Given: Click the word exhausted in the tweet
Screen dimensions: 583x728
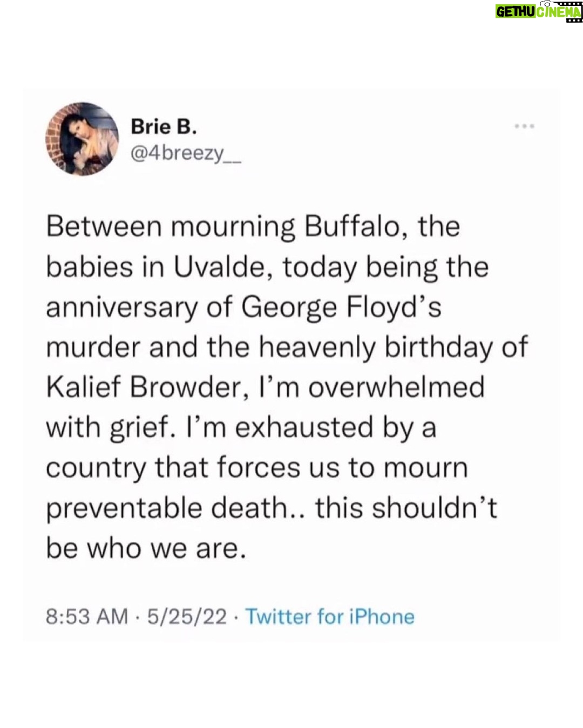Looking at the screenshot, I should [296, 428].
